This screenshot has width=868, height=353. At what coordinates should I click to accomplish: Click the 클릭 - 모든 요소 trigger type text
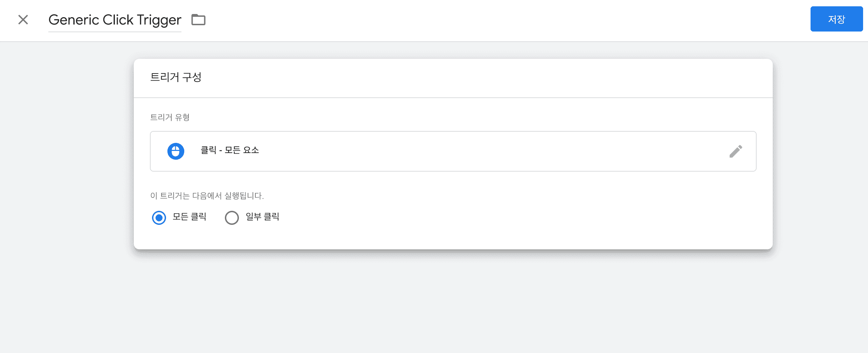[x=229, y=151]
